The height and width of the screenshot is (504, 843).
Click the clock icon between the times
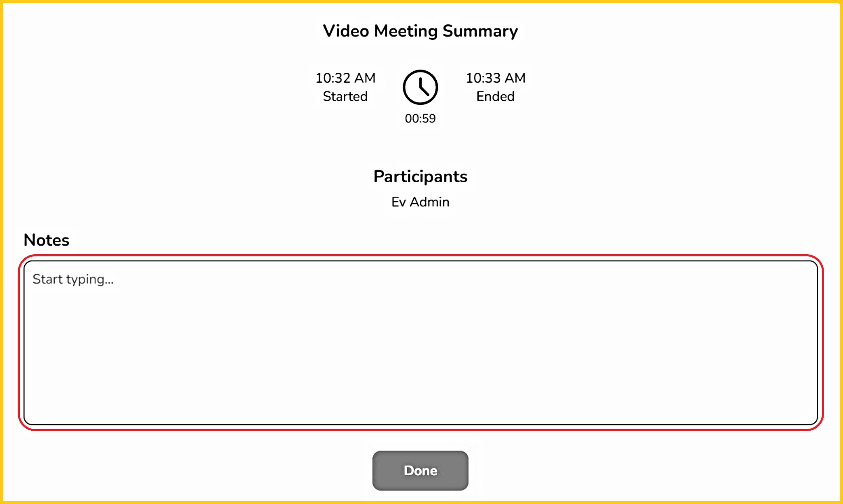point(420,87)
